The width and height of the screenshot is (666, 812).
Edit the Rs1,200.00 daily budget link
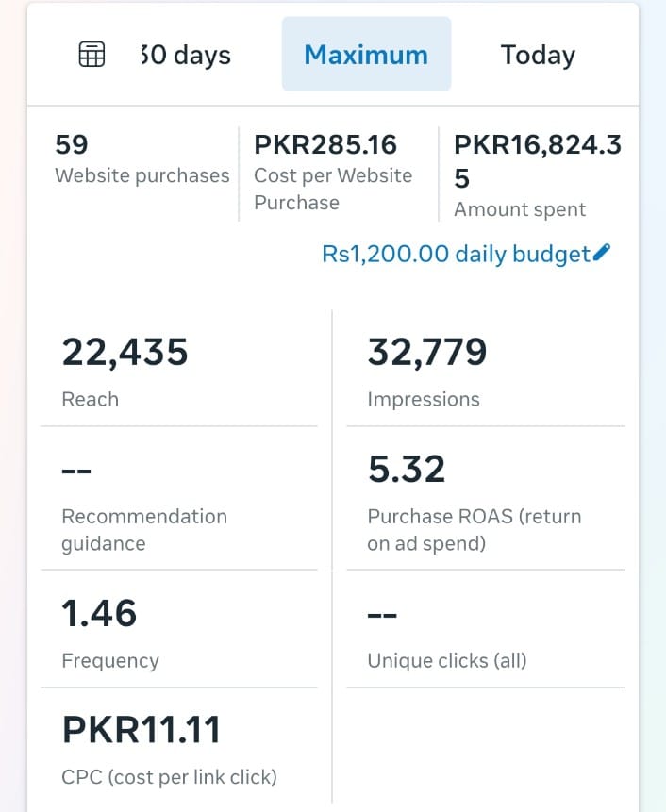coord(456,254)
